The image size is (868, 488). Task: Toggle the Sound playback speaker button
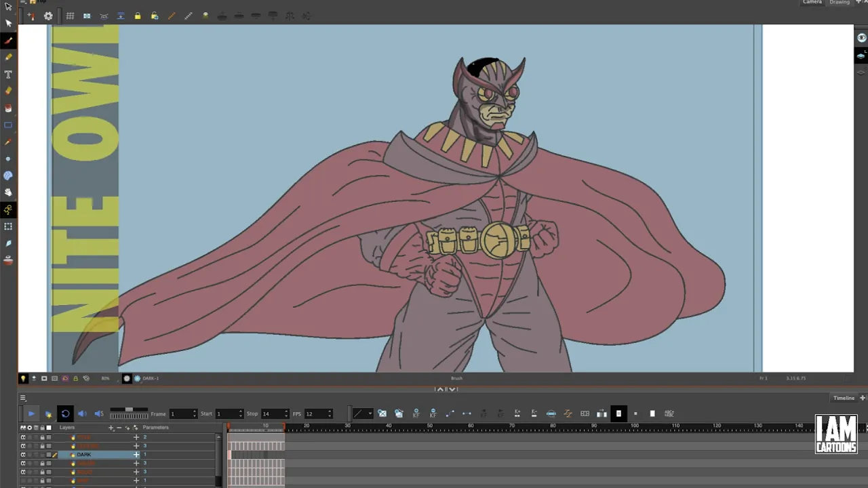(82, 413)
